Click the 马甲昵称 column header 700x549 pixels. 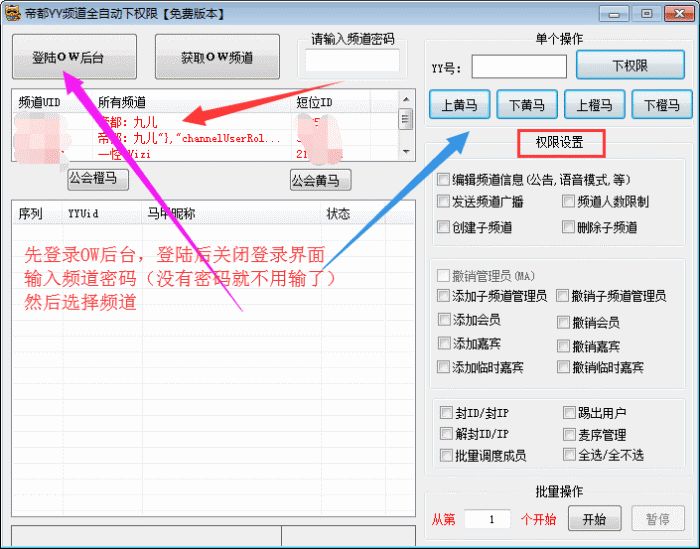point(232,214)
